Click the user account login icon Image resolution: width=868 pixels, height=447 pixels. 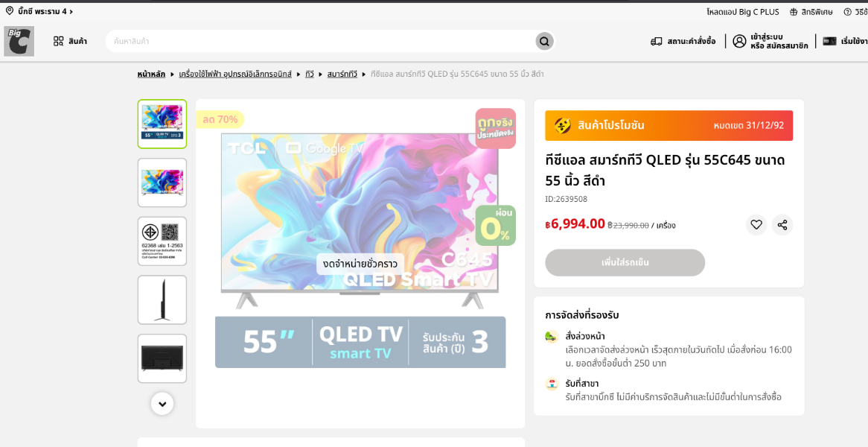pos(739,41)
